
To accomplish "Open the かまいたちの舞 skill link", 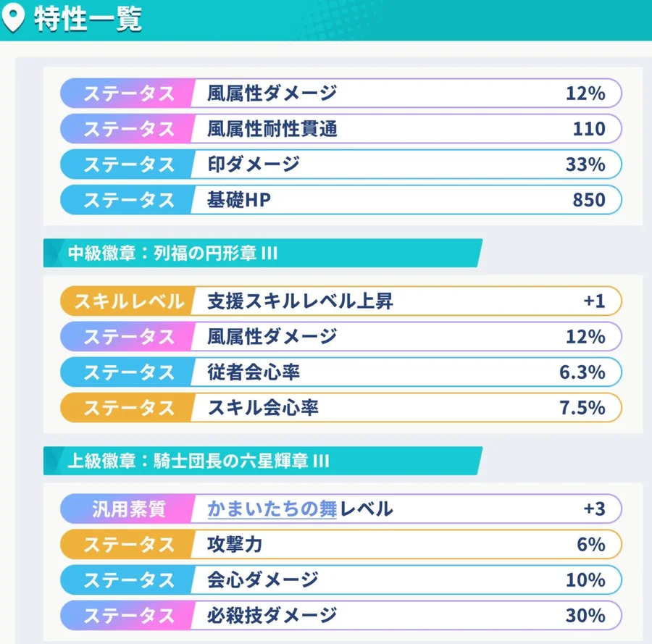I will click(x=272, y=509).
